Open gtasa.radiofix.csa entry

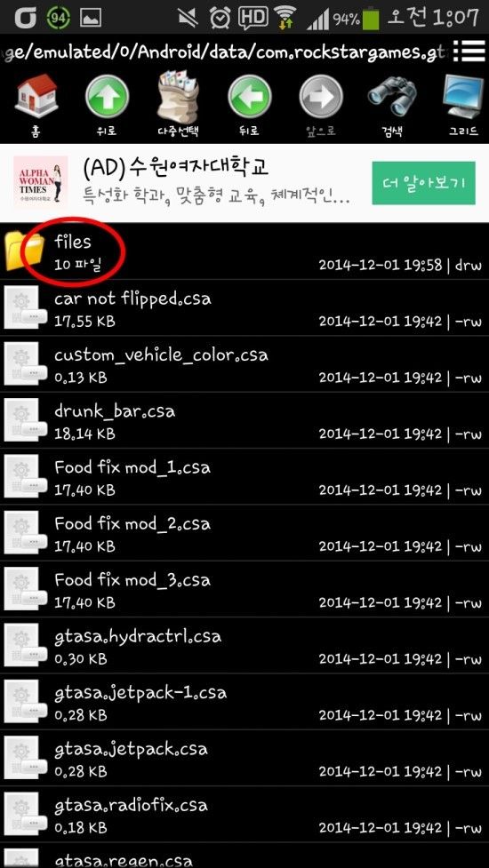pos(244,815)
